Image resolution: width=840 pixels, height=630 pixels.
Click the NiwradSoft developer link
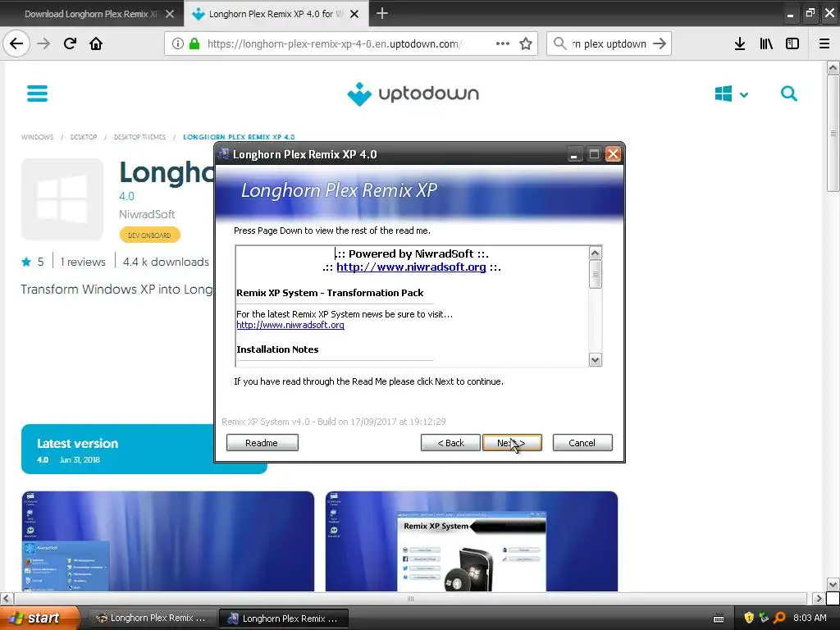tap(147, 214)
